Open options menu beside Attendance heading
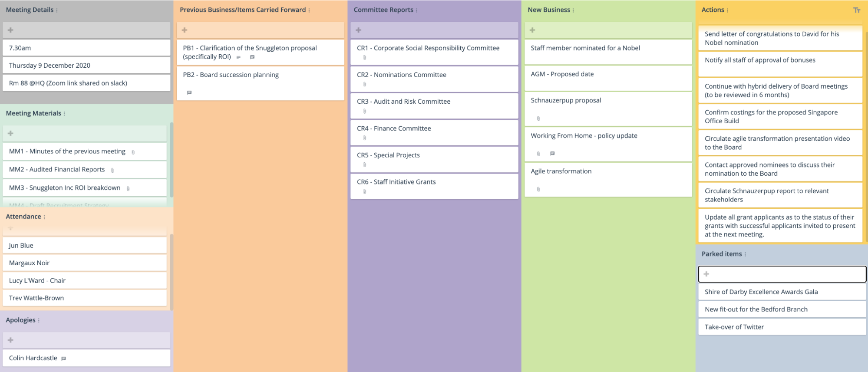The image size is (868, 372). tap(44, 217)
